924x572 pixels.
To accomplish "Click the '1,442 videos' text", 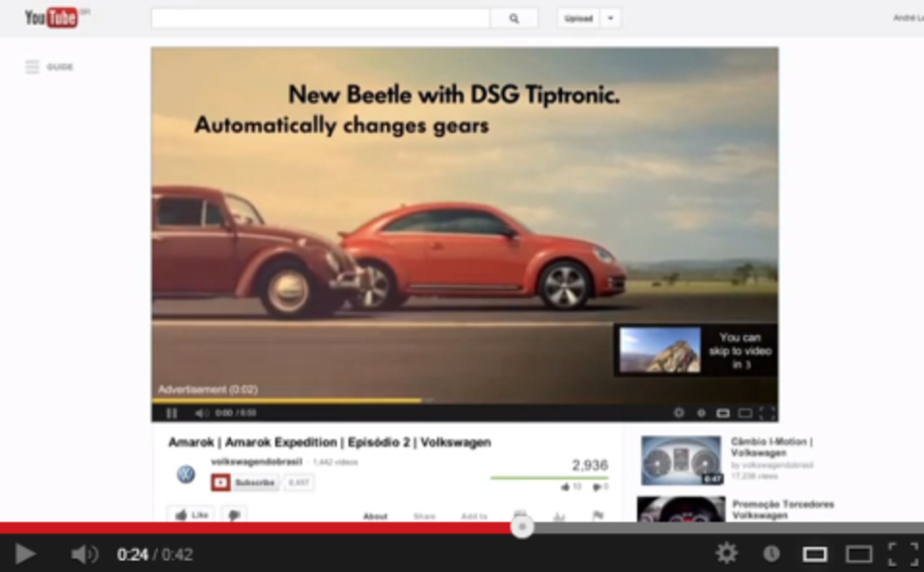I will click(335, 462).
